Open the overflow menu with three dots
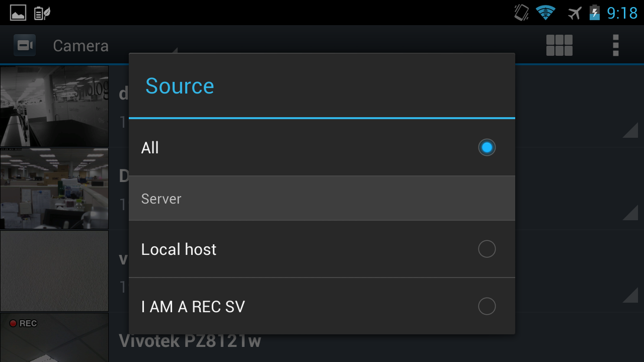Screen dimensions: 644x362 click(x=615, y=45)
